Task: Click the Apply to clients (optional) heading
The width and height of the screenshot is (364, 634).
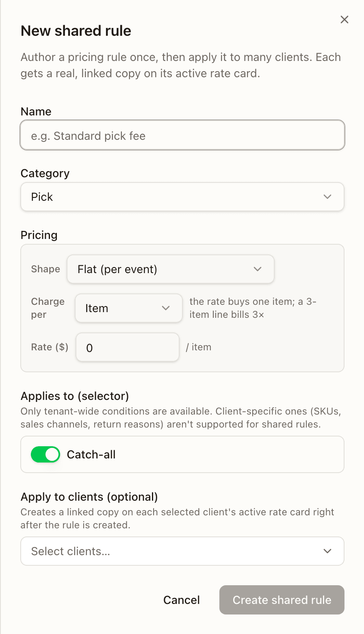Action: click(89, 497)
